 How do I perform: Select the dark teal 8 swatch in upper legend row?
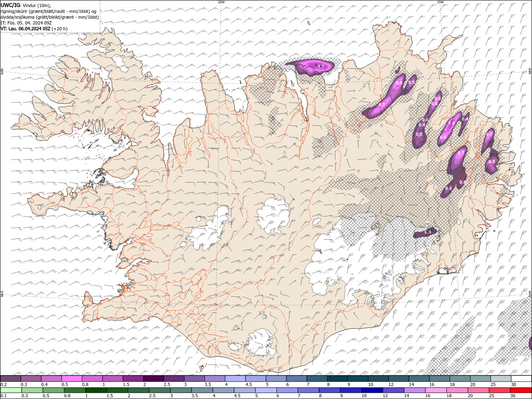click(x=337, y=379)
